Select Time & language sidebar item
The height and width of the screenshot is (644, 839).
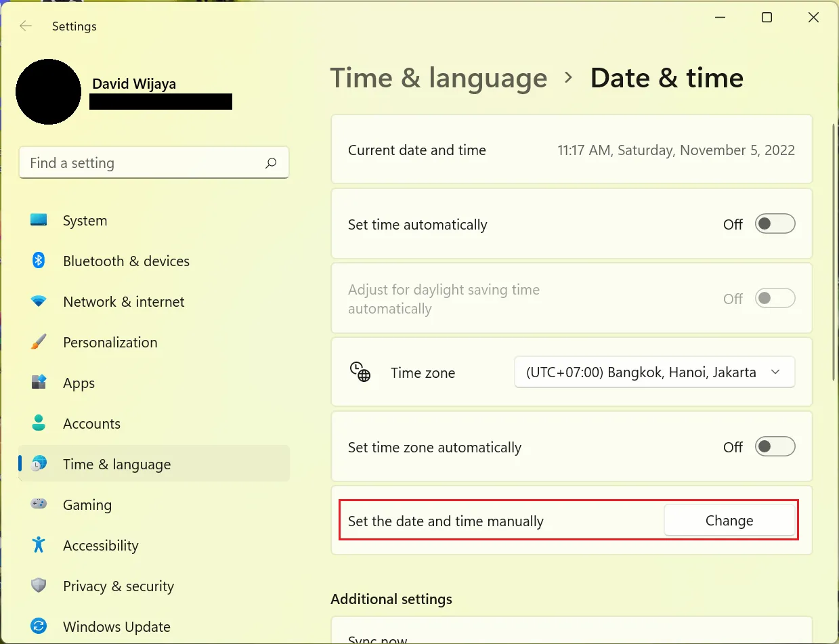pos(154,464)
